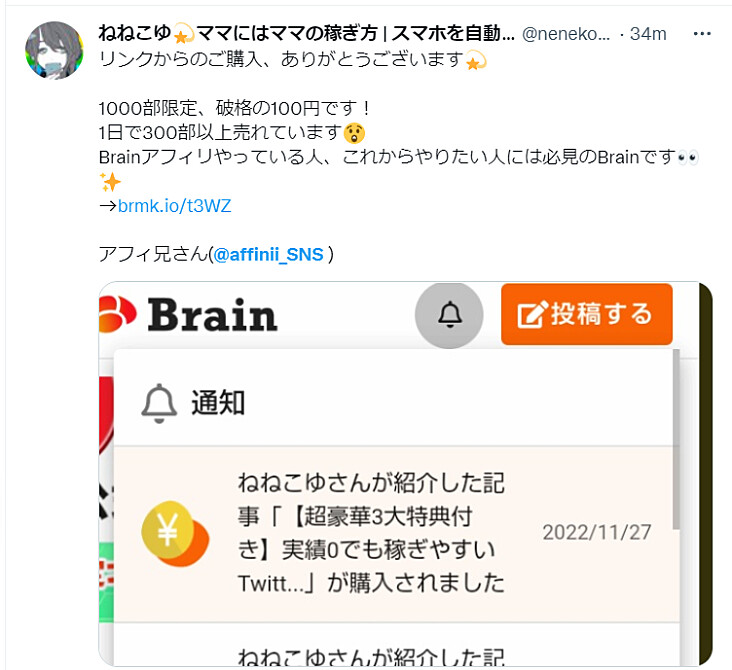
Task: Click the 通知 heading text
Action: (218, 403)
